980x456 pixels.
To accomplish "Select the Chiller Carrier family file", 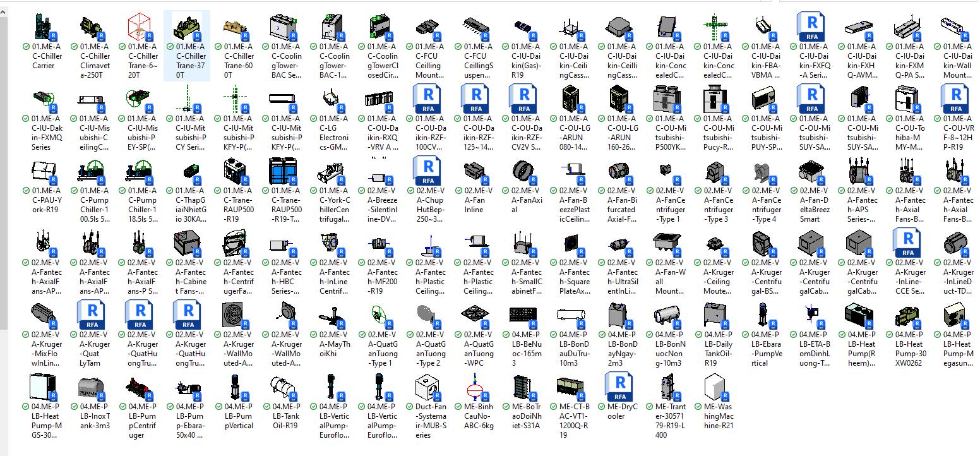I will coord(44,28).
